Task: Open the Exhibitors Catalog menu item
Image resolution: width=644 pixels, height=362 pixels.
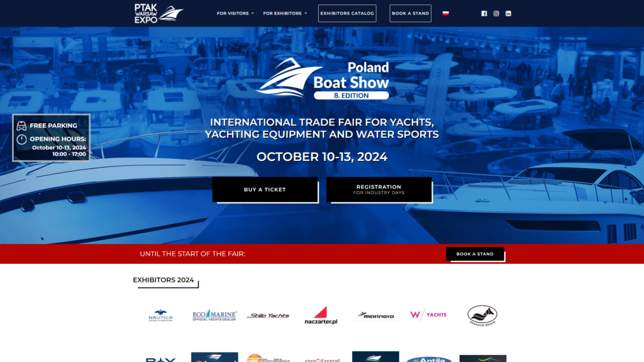Action: point(347,13)
